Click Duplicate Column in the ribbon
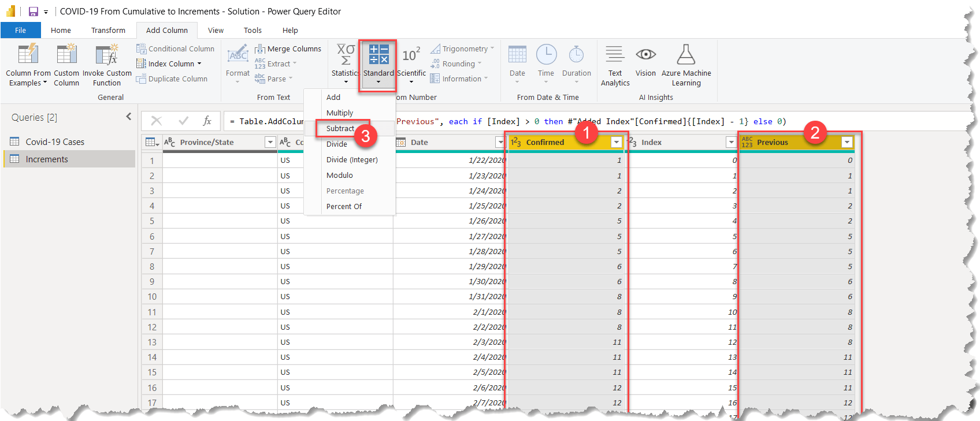980x421 pixels. (172, 79)
